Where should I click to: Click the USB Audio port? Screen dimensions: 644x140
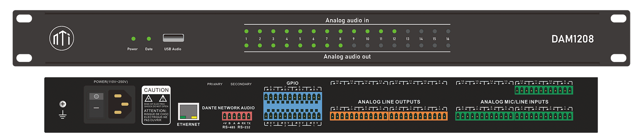173,38
